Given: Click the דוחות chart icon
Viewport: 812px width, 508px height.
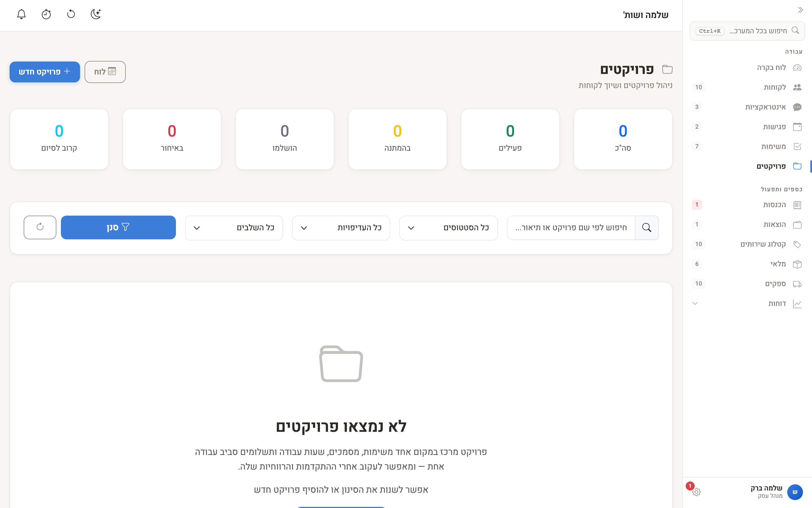Looking at the screenshot, I should [797, 304].
